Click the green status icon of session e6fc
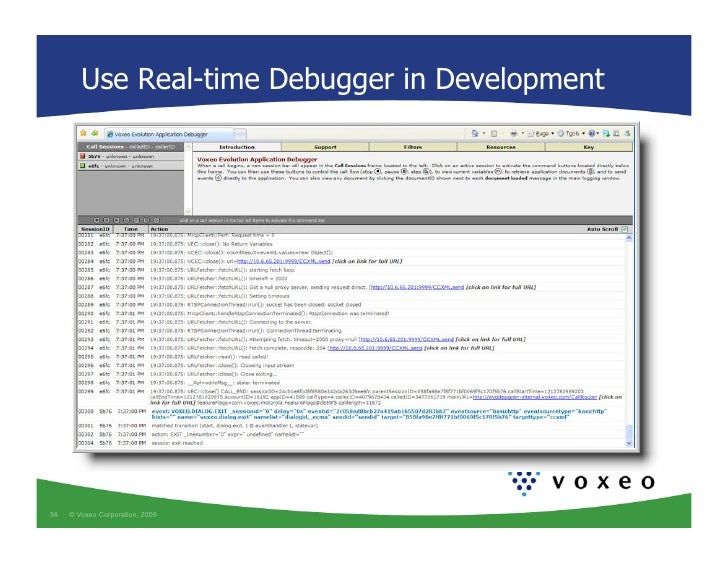This screenshot has height=563, width=728. click(83, 166)
